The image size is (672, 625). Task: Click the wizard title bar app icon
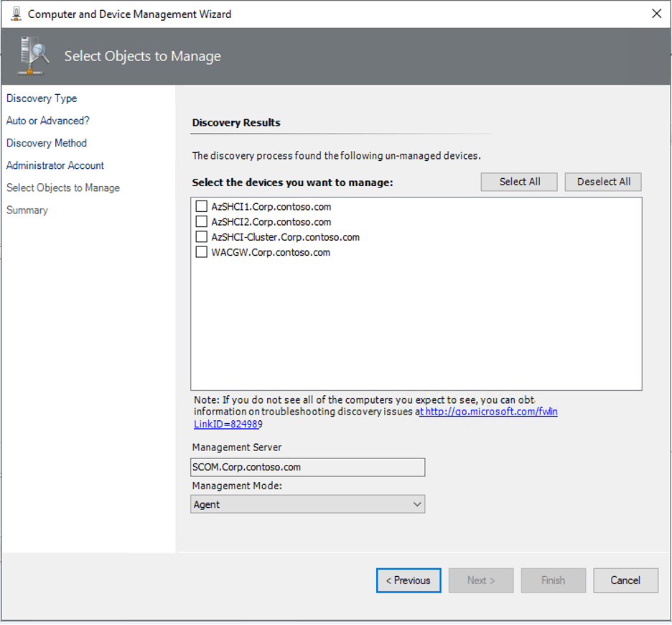tap(16, 14)
